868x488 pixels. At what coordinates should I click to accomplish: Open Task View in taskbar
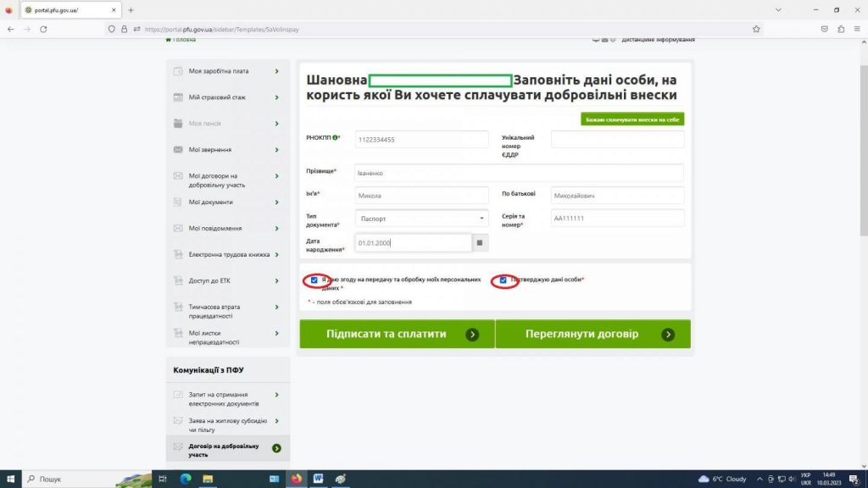tap(162, 479)
